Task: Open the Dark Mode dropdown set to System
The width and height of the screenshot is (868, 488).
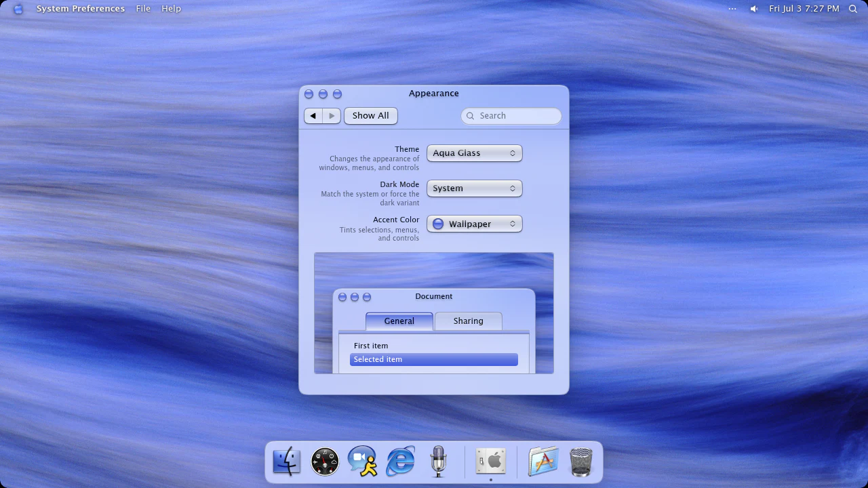Action: coord(474,188)
